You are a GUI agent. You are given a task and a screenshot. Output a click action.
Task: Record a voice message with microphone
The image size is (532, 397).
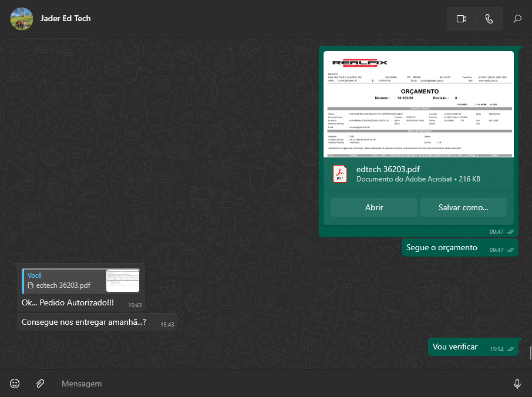(x=517, y=383)
